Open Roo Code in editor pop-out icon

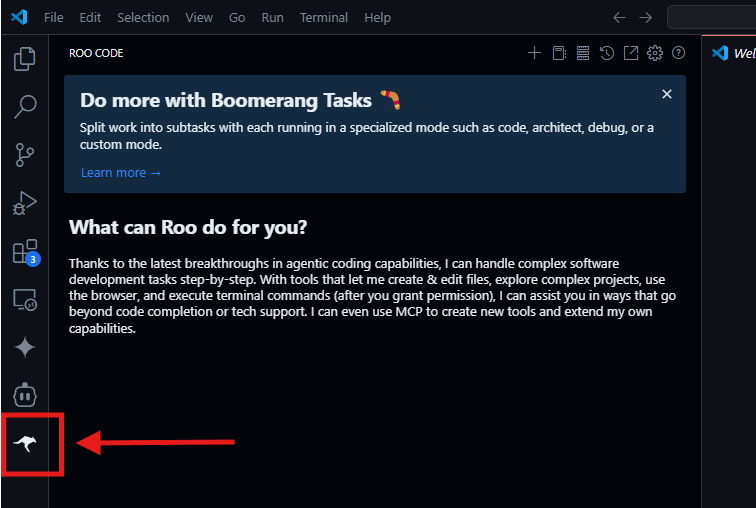(x=631, y=53)
